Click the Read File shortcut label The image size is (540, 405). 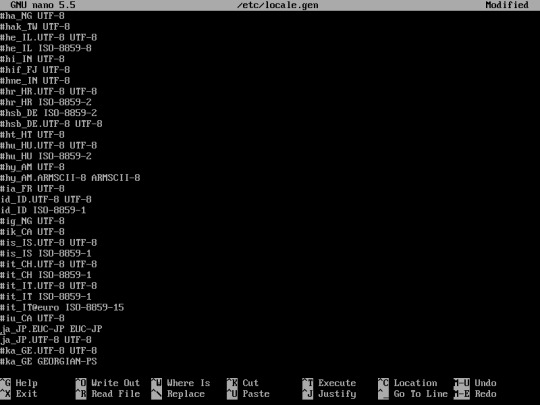[116, 394]
